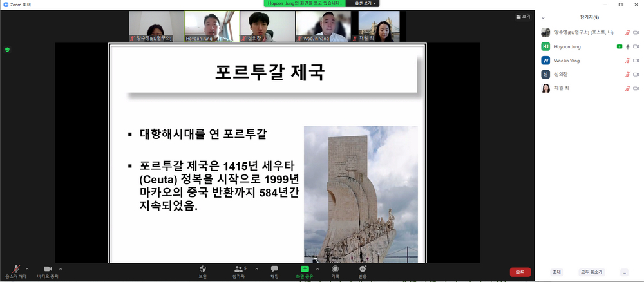644x282 pixels.
Task: Click the 신 avatar of 신의찬
Action: click(x=545, y=74)
